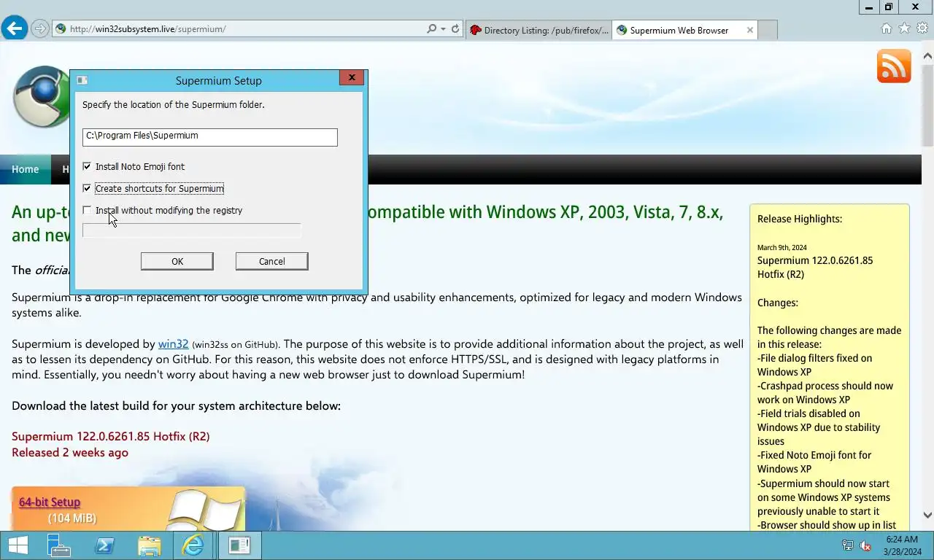The image size is (934, 560).
Task: Click the Supermium Setup title bar icon
Action: 82,80
